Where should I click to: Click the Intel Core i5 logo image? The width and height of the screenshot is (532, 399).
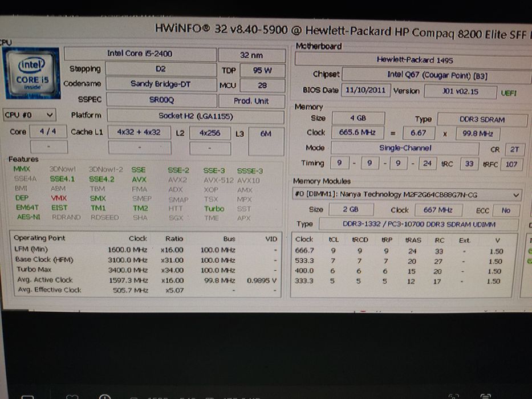(x=31, y=73)
